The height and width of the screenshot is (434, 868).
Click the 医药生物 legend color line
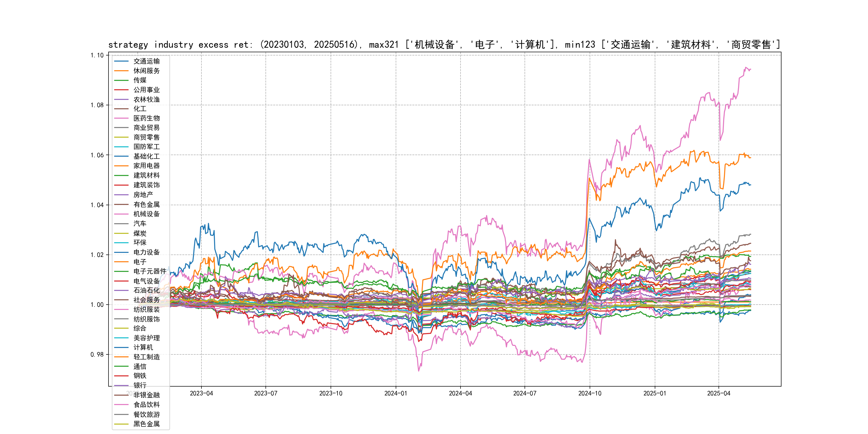click(121, 118)
